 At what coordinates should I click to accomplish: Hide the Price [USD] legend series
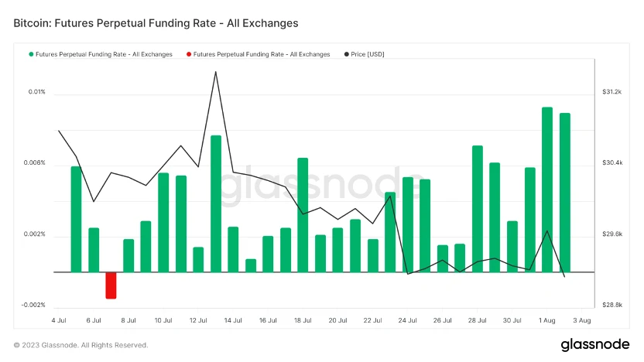[368, 54]
